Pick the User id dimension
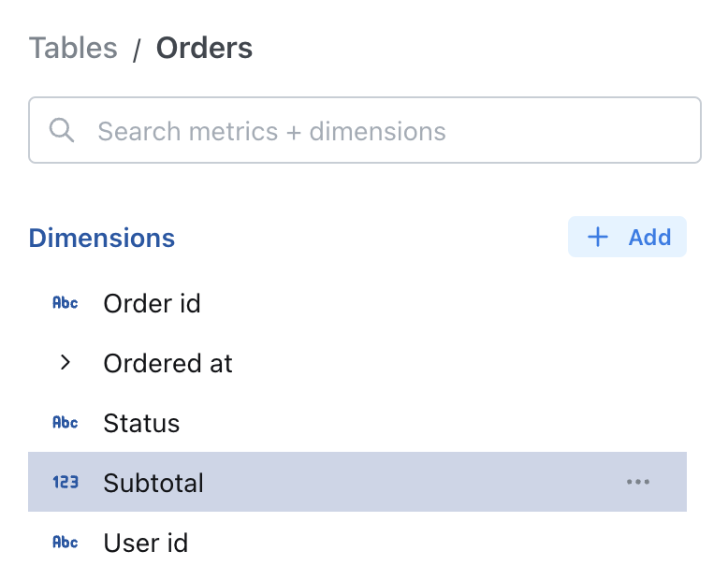Viewport: 728px width, 580px height. click(x=146, y=543)
